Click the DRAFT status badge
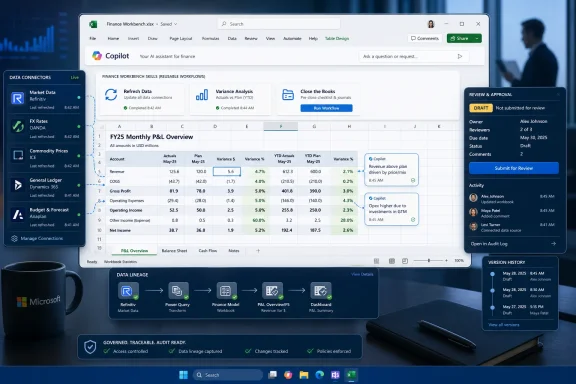This screenshot has height=384, width=576. [x=481, y=108]
